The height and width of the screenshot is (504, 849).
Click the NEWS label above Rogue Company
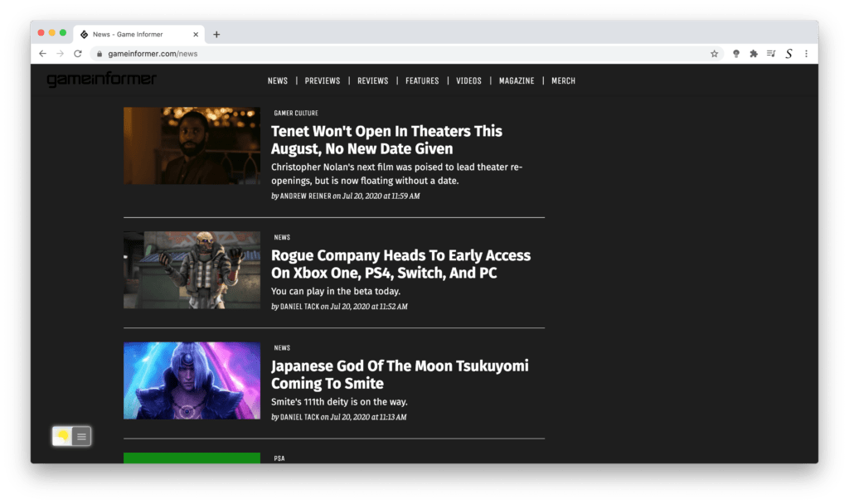282,237
